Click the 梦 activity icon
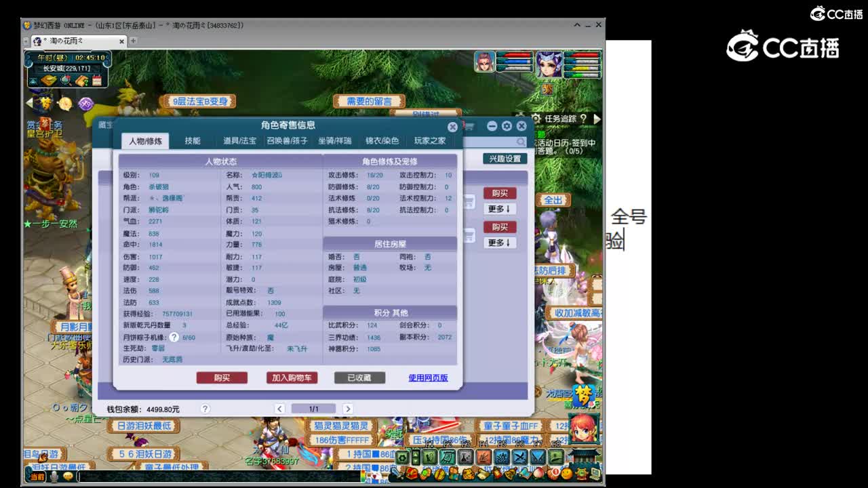 [45, 104]
